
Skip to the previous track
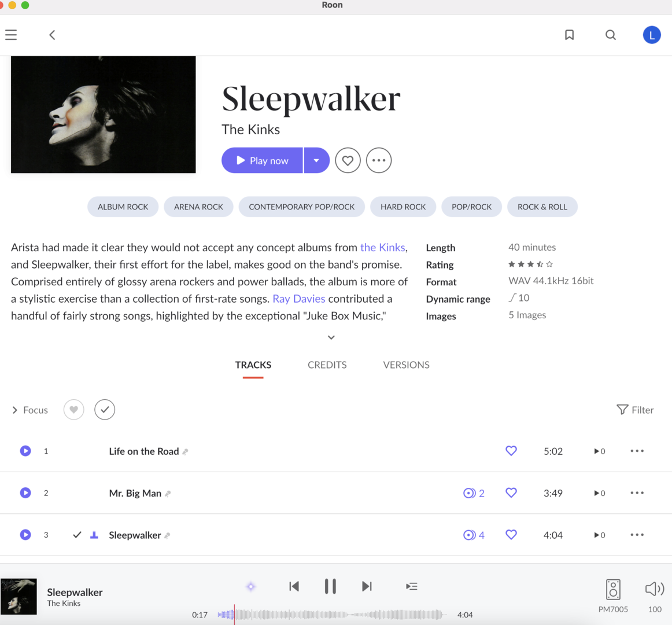point(294,586)
